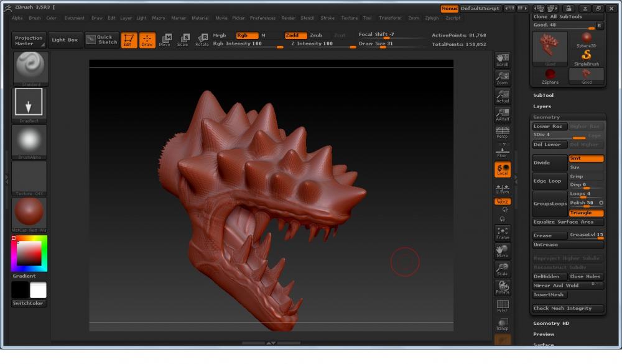Image resolution: width=622 pixels, height=364 pixels.
Task: Toggle the Smt smoothing option off
Action: [x=586, y=158]
